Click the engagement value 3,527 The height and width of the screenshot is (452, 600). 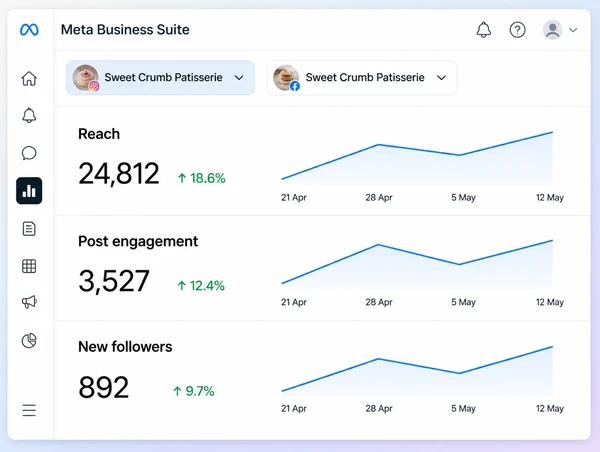click(114, 281)
